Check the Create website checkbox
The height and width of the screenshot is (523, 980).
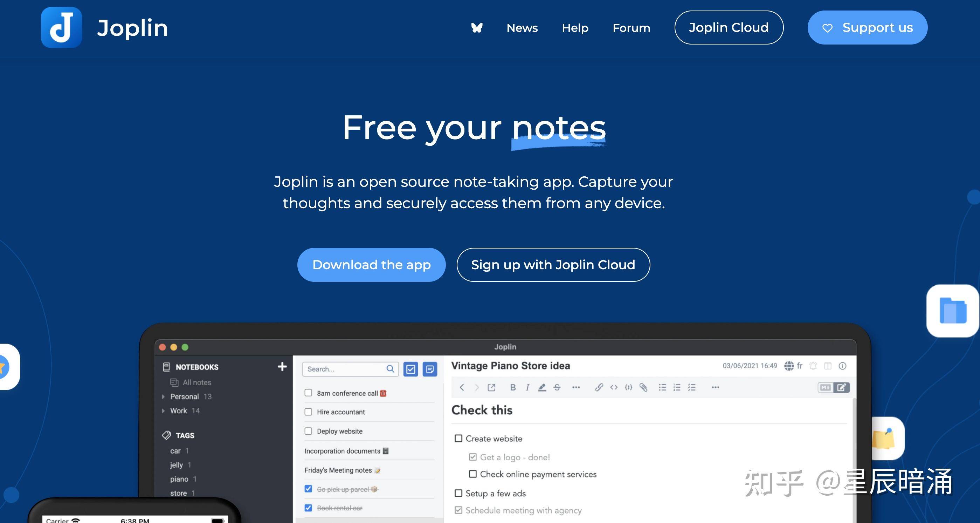(458, 439)
